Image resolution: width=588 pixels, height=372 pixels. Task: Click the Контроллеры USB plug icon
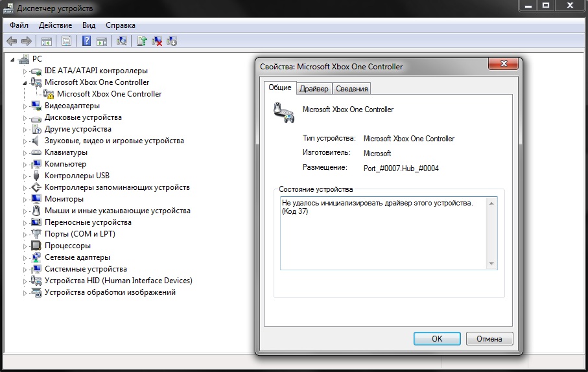(36, 176)
